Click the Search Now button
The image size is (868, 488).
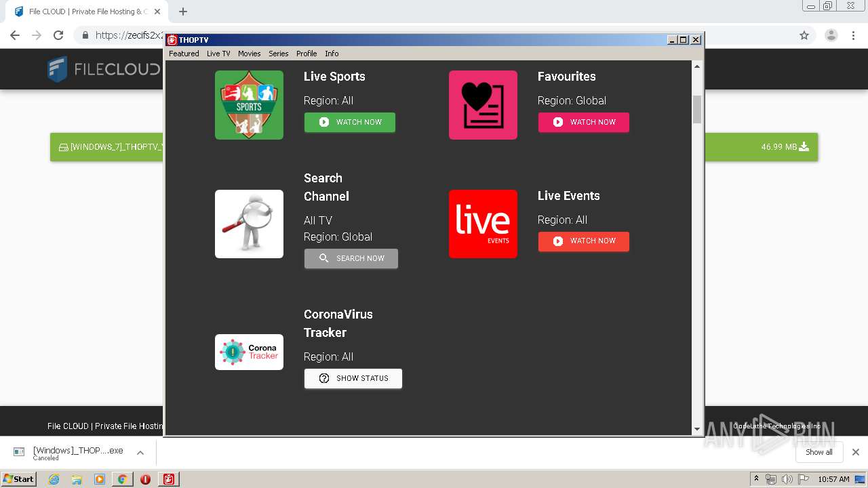point(351,258)
